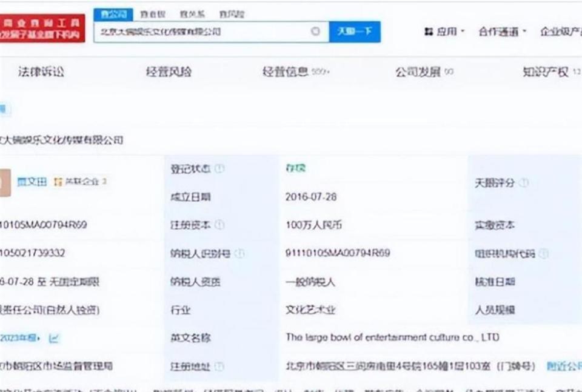Switch to the 查关系 search tab
582x392 pixels.
click(x=192, y=14)
